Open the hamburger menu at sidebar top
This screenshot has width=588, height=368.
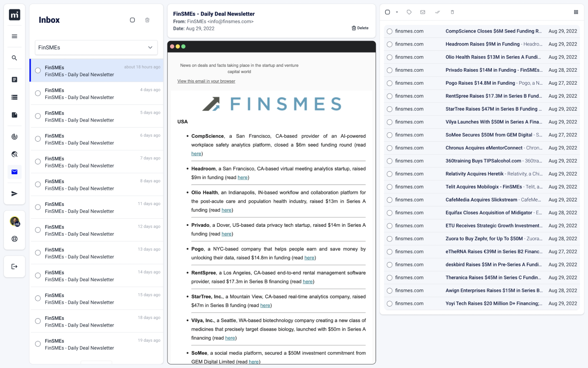point(14,36)
